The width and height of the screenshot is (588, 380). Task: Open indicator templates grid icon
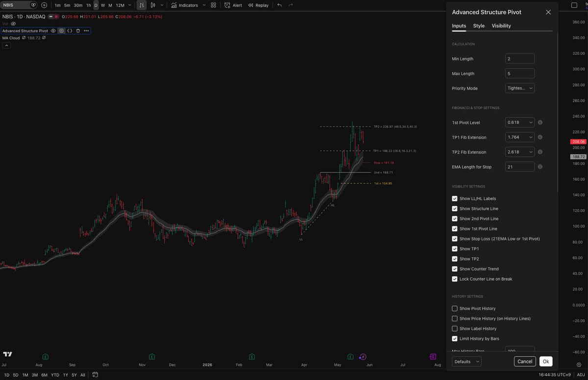click(213, 5)
